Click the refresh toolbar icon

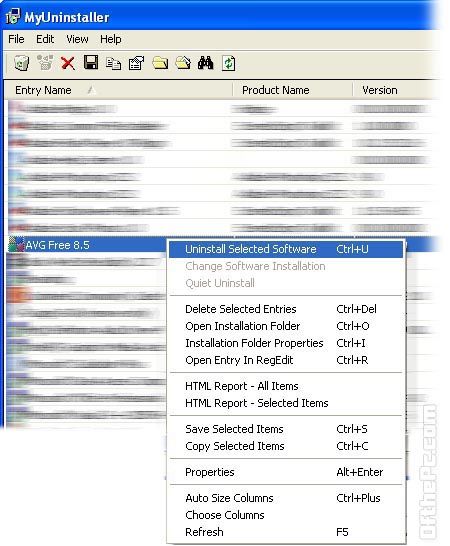pyautogui.click(x=228, y=63)
